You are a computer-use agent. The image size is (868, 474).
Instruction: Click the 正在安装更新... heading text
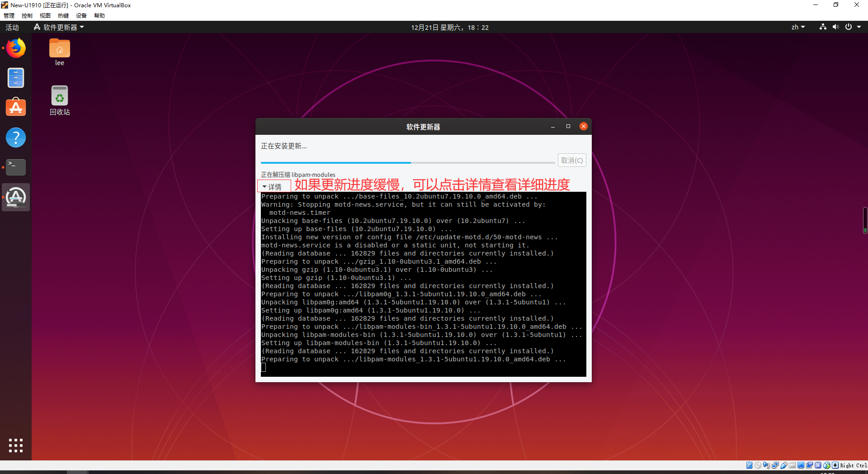pyautogui.click(x=284, y=146)
